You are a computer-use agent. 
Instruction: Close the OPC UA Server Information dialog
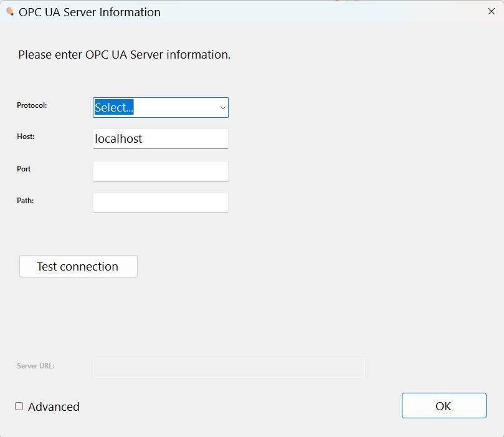(491, 12)
